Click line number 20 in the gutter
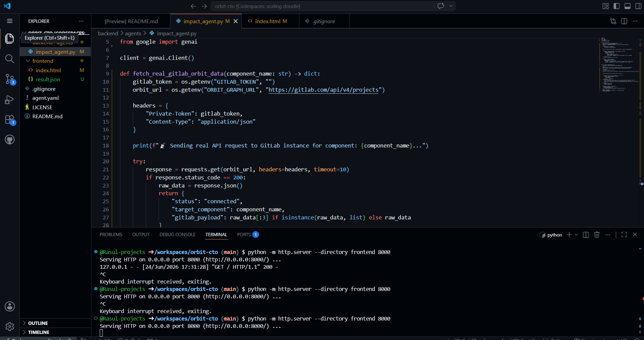644x340 pixels. [x=106, y=161]
